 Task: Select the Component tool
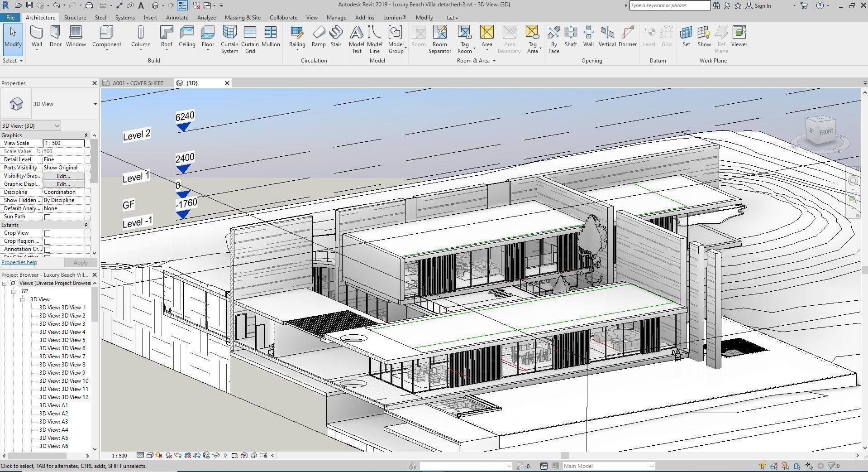[x=106, y=37]
